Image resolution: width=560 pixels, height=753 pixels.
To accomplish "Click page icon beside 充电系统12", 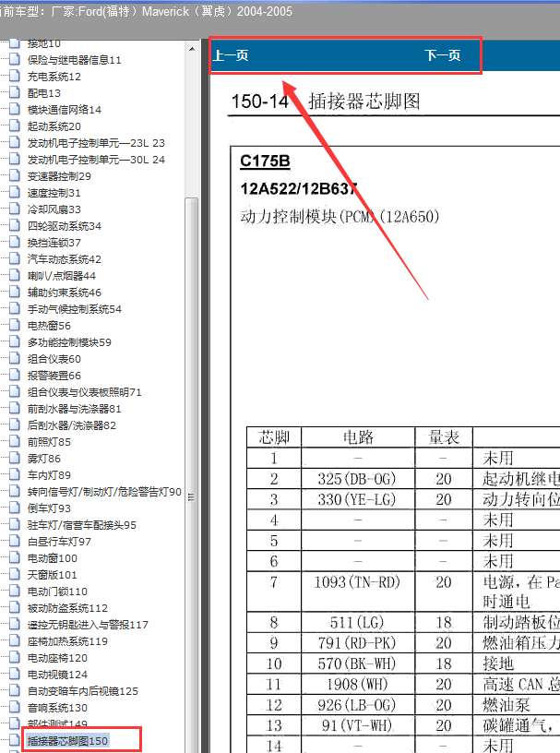I will click(15, 76).
